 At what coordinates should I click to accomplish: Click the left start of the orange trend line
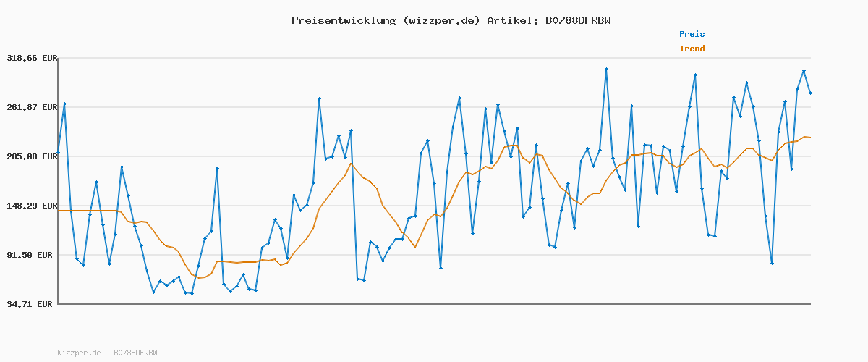[59, 211]
